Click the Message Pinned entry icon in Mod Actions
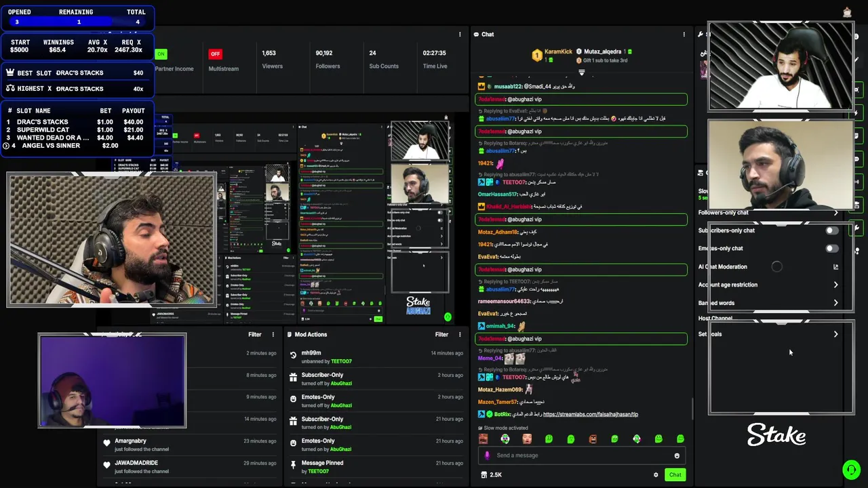The width and height of the screenshot is (868, 488). [x=293, y=464]
